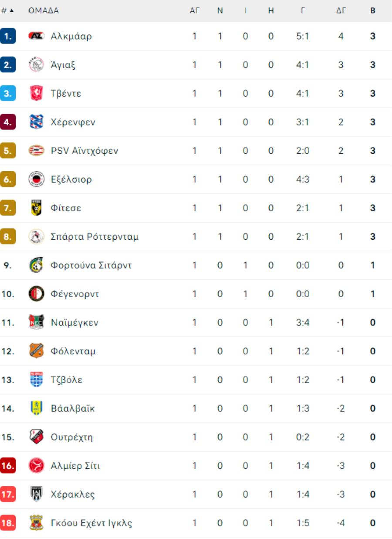Viewport: 392px width, 539px height.
Task: Open the Φορτούνα Σιτάρντ team link
Action: [x=91, y=265]
